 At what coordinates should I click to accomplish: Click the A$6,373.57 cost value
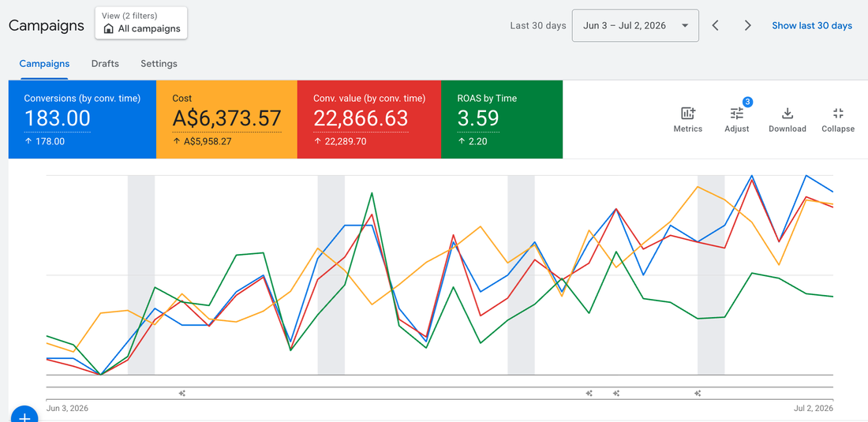pyautogui.click(x=227, y=118)
